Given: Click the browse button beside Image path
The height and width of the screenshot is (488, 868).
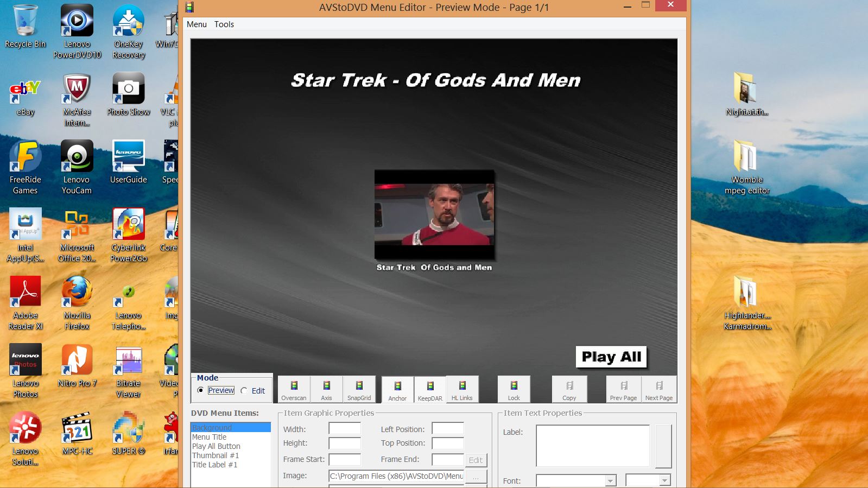Looking at the screenshot, I should (x=476, y=476).
